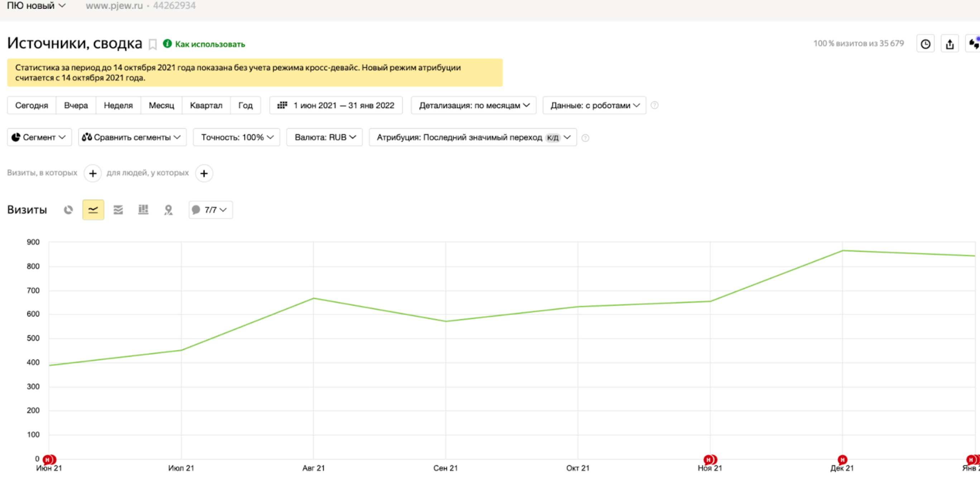
Task: Click the bookmark icon beside report title
Action: [153, 44]
